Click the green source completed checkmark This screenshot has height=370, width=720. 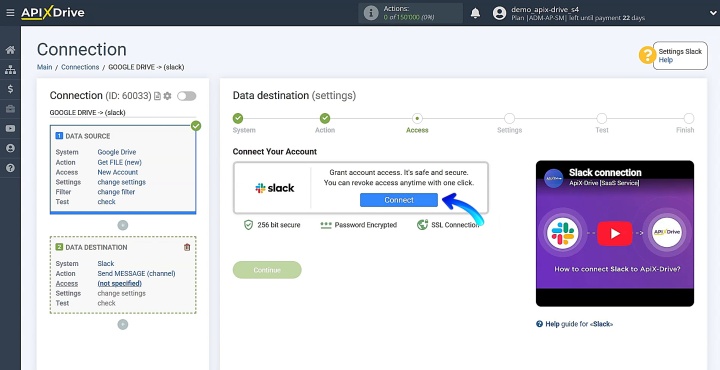pos(196,125)
